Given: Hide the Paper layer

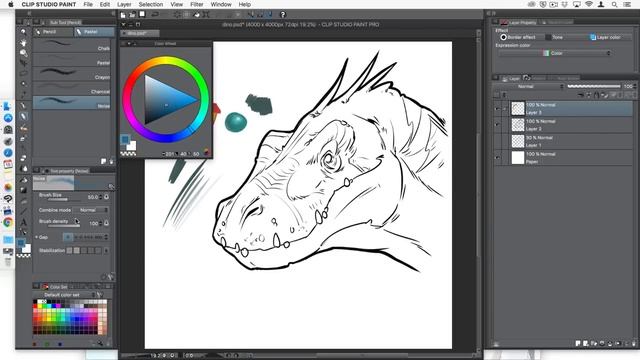Looking at the screenshot, I should click(497, 158).
